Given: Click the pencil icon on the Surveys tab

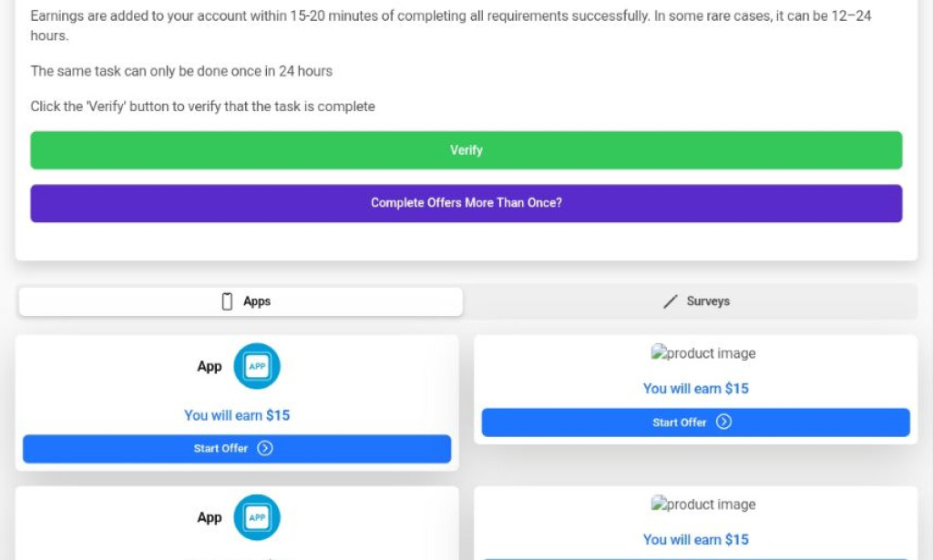Looking at the screenshot, I should pyautogui.click(x=670, y=301).
